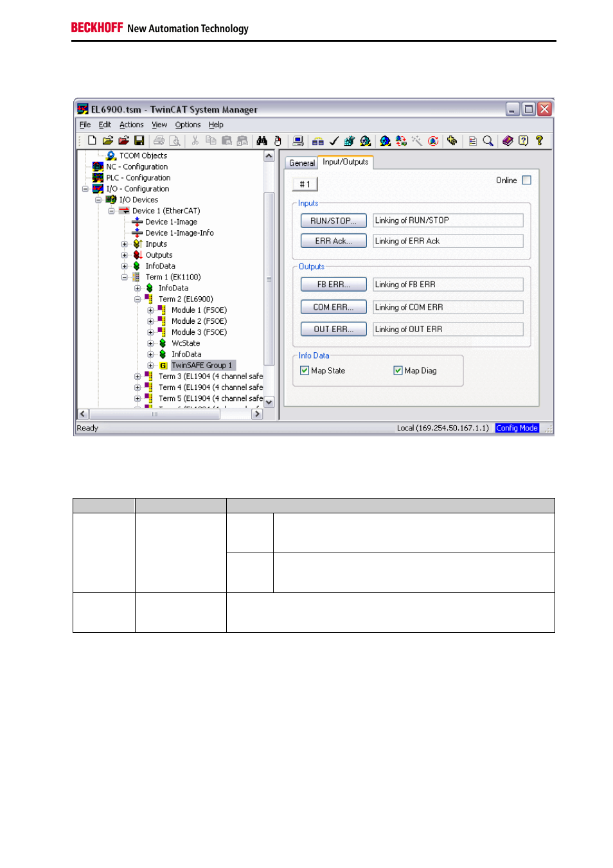Click the WcState green icon
The width and height of the screenshot is (613, 868).
[x=163, y=343]
